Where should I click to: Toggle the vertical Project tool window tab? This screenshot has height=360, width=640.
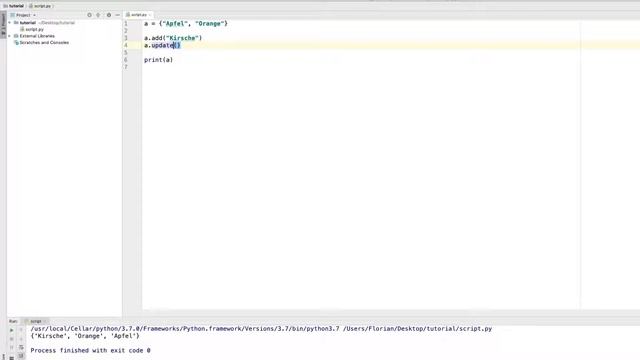pos(3,25)
